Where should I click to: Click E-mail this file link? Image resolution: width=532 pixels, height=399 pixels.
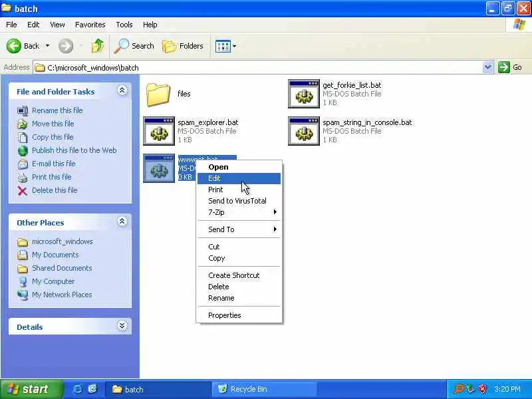[x=54, y=164]
